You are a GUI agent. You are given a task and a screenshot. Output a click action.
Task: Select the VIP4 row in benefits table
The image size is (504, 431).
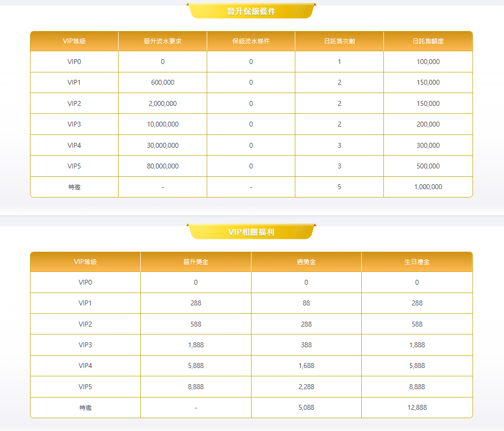(x=252, y=365)
